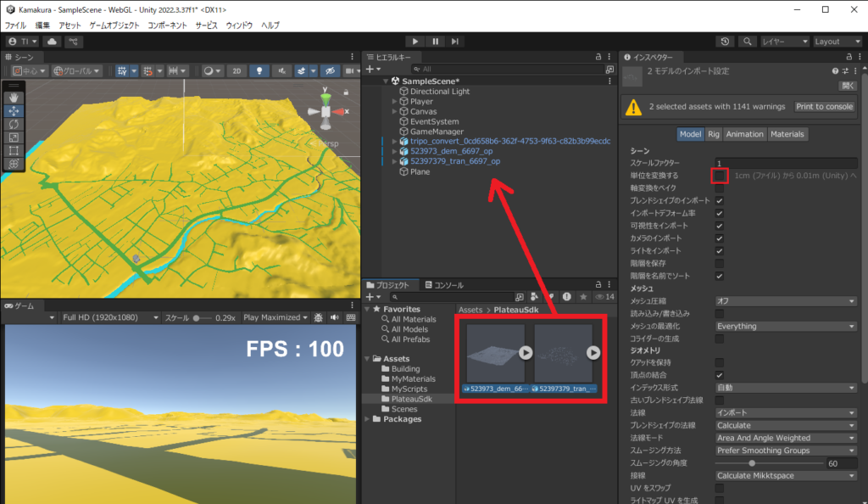The width and height of the screenshot is (868, 504).
Task: Open the メッシュ圧縮 dropdown
Action: point(786,301)
